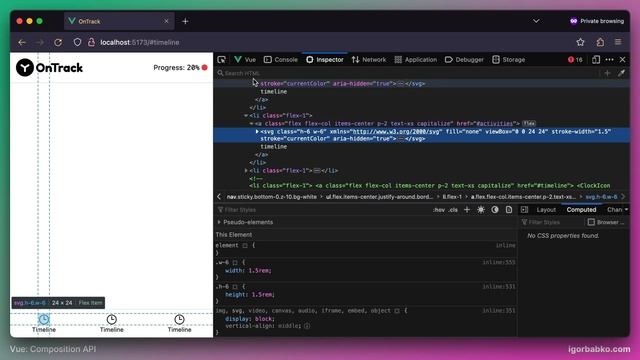Click the Private browsing indicator
This screenshot has width=640, height=360.
pyautogui.click(x=597, y=21)
